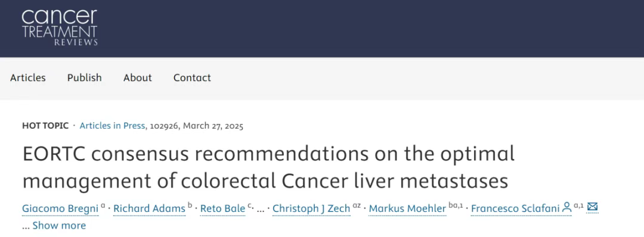
Task: Click the affiliation superscript 'az' after Zech
Action: (357, 205)
